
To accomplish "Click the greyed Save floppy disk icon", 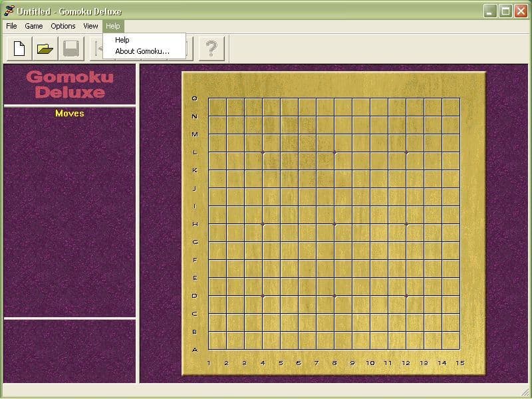I will pos(71,49).
